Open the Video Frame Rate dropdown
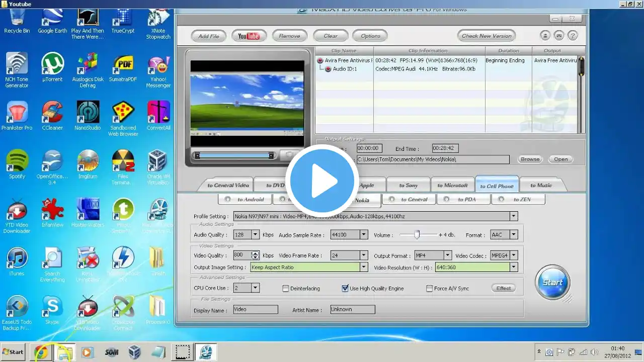The width and height of the screenshot is (644, 362). [x=364, y=255]
